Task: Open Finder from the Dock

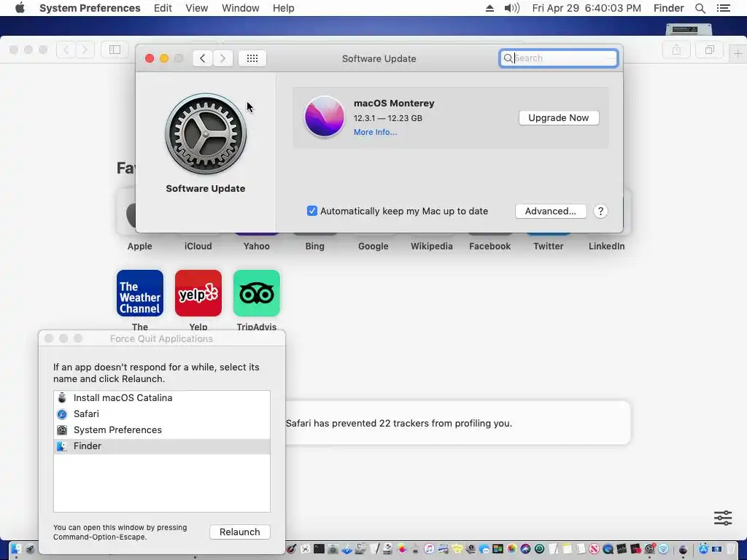Action: (16, 549)
